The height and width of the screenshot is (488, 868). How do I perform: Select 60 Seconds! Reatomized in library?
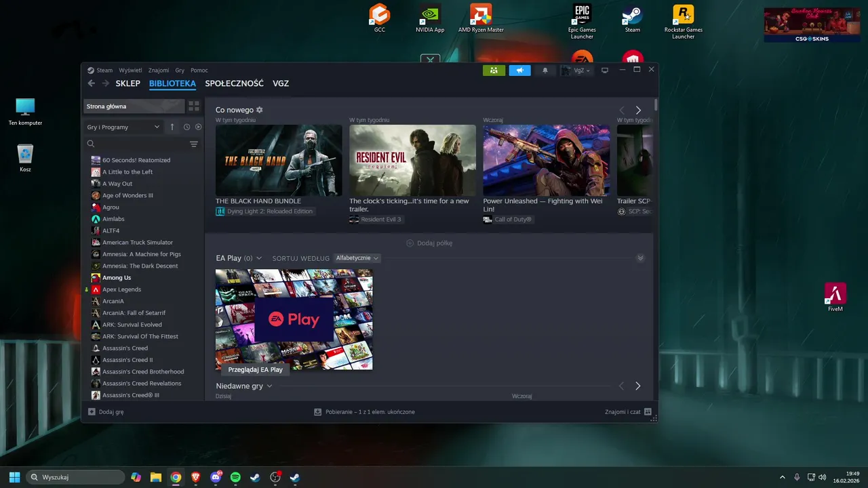click(x=136, y=160)
